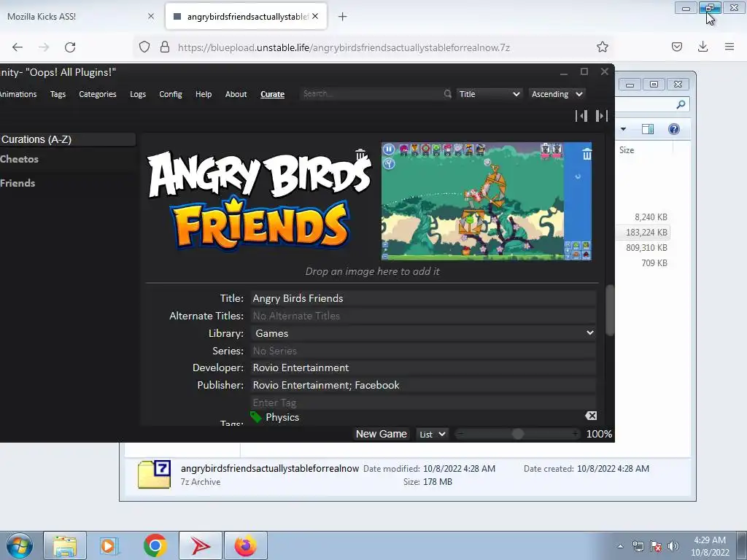This screenshot has width=747, height=560.
Task: Open the Firefox downloads arrow
Action: 703,47
